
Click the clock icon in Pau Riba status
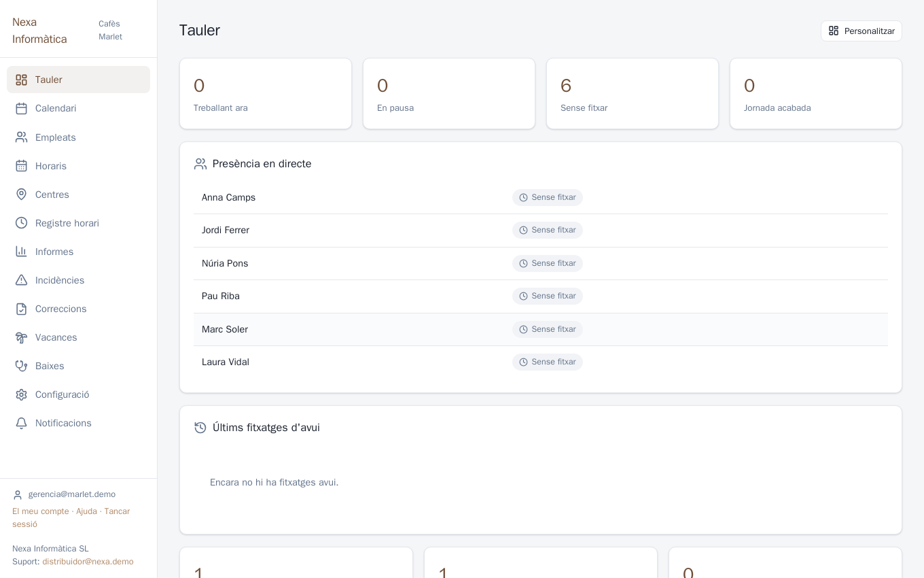pyautogui.click(x=524, y=296)
